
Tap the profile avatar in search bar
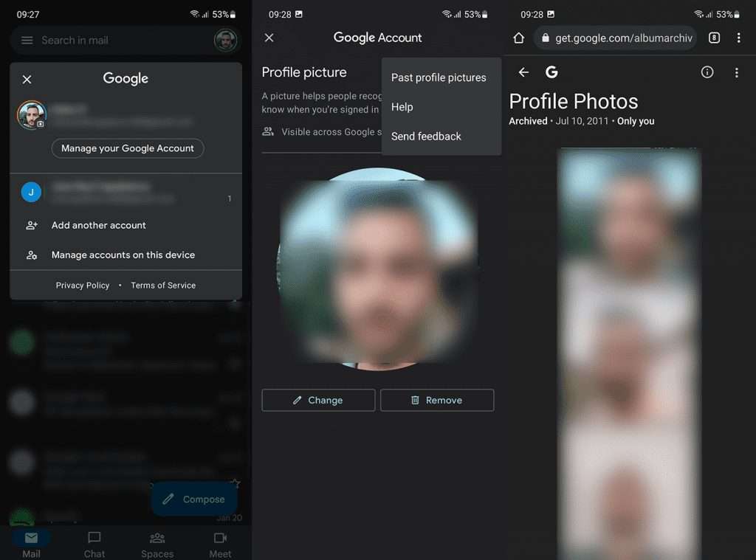click(x=226, y=40)
